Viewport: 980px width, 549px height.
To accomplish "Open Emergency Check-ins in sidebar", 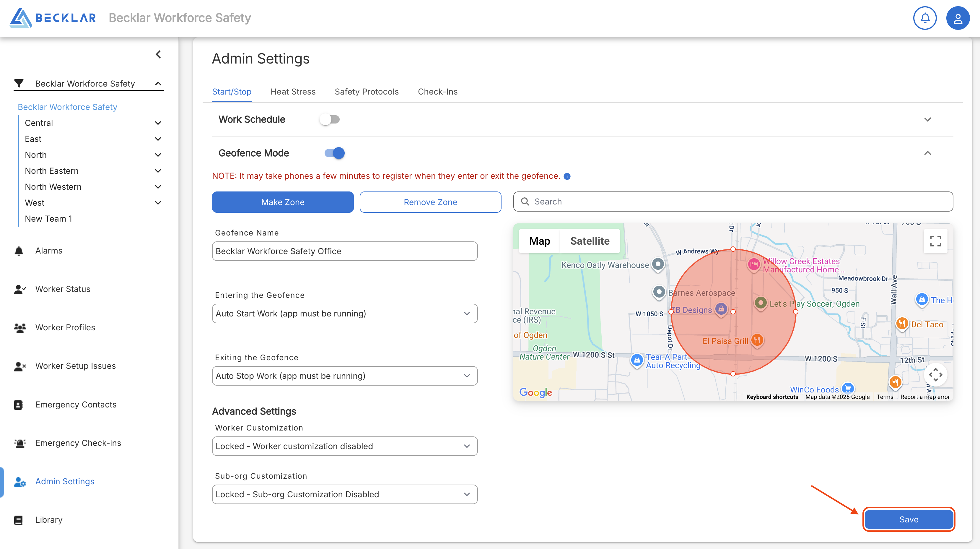I will coord(78,443).
